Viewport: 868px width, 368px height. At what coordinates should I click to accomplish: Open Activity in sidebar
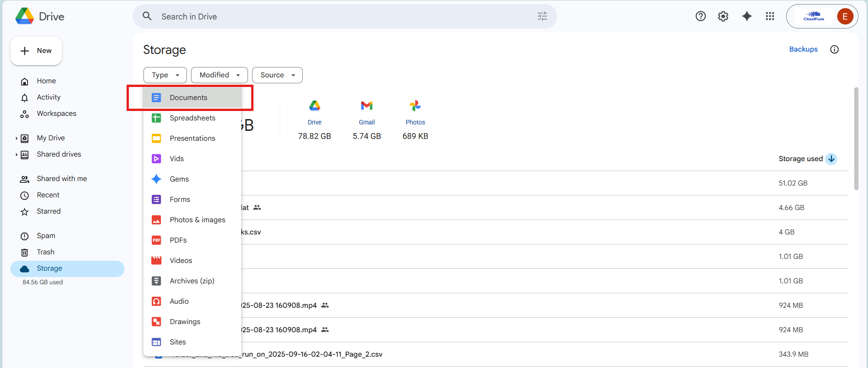click(x=67, y=97)
